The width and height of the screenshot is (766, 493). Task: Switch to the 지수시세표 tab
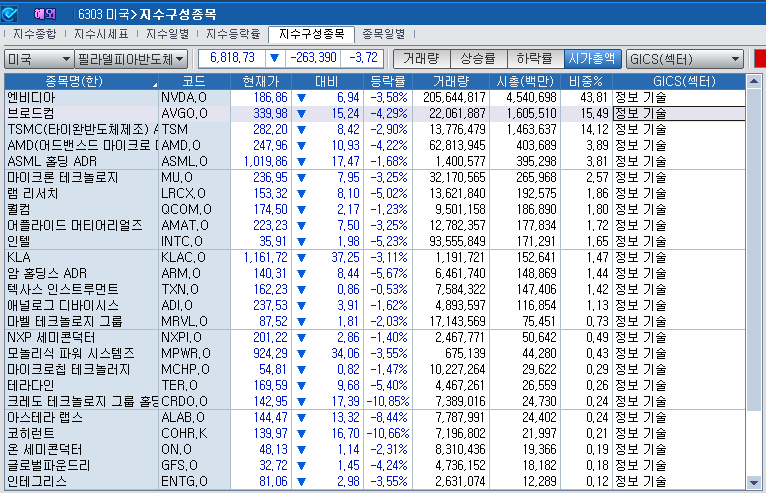pyautogui.click(x=101, y=34)
